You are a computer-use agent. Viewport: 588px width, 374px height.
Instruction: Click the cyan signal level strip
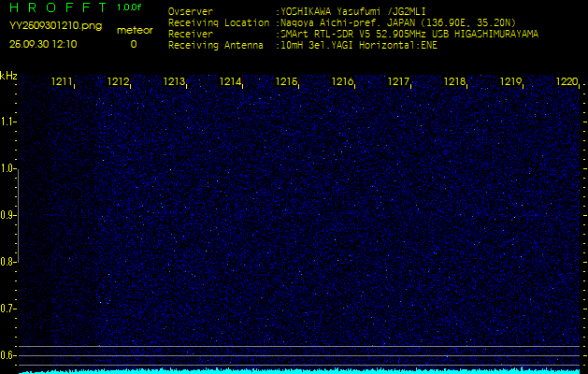(299, 370)
